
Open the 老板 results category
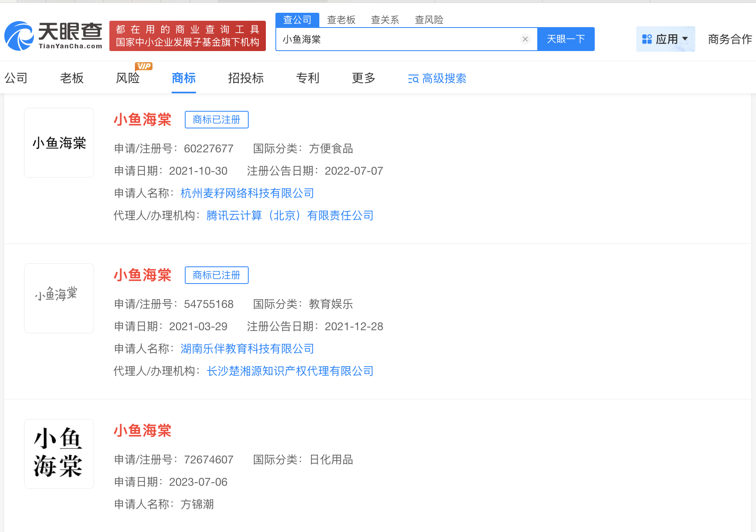coord(72,78)
